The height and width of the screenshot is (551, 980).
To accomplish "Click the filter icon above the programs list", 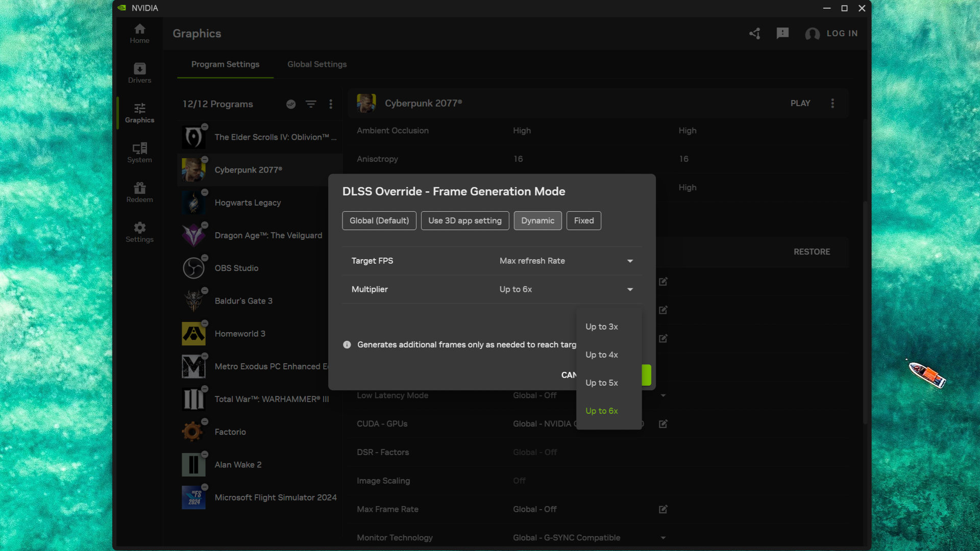I will [x=311, y=104].
